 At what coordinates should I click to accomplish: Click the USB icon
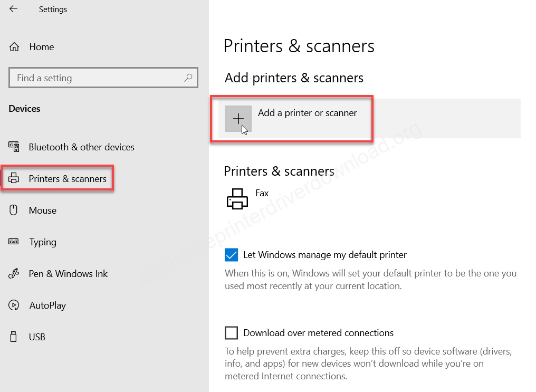tap(13, 337)
